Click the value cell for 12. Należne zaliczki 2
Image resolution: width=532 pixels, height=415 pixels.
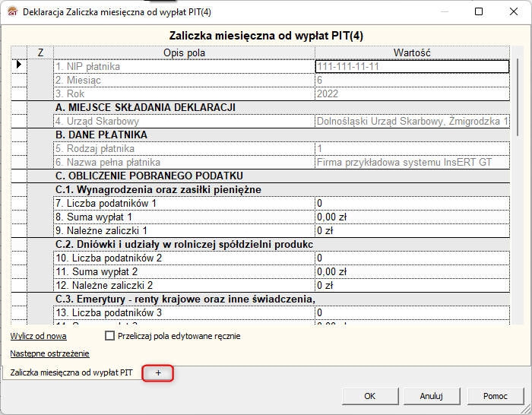tap(412, 285)
